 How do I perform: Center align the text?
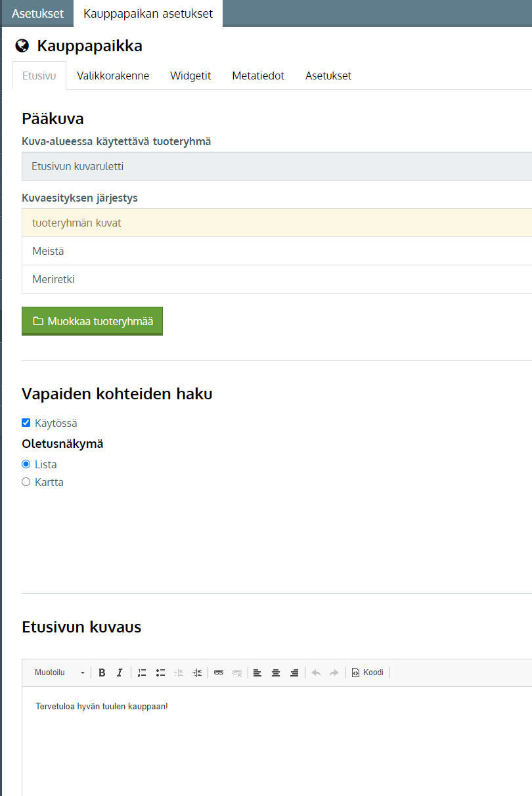[276, 673]
